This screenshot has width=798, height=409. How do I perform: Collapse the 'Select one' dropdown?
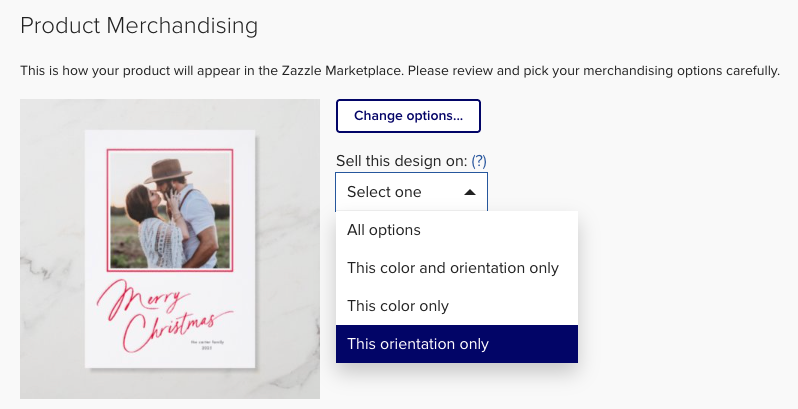coord(411,192)
